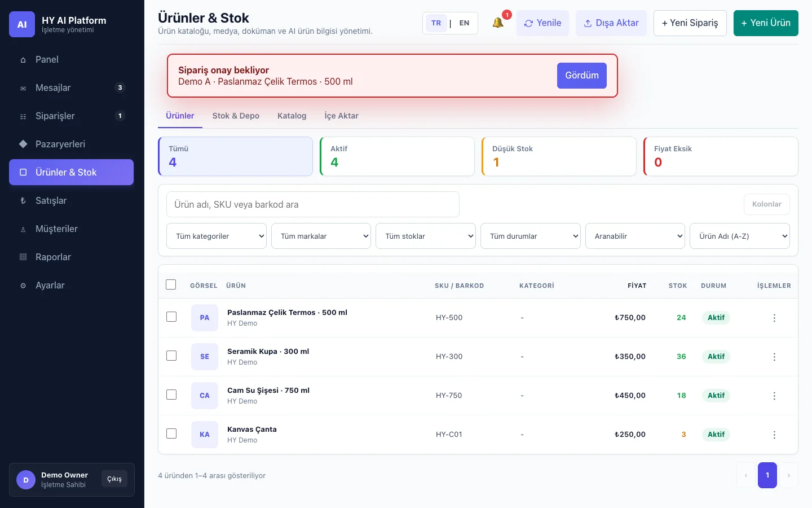This screenshot has width=812, height=508.
Task: Click the + Yeni Ürün button
Action: pos(766,23)
